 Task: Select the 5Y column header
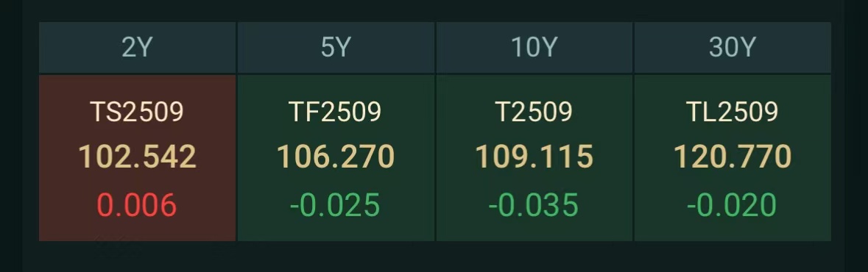336,48
